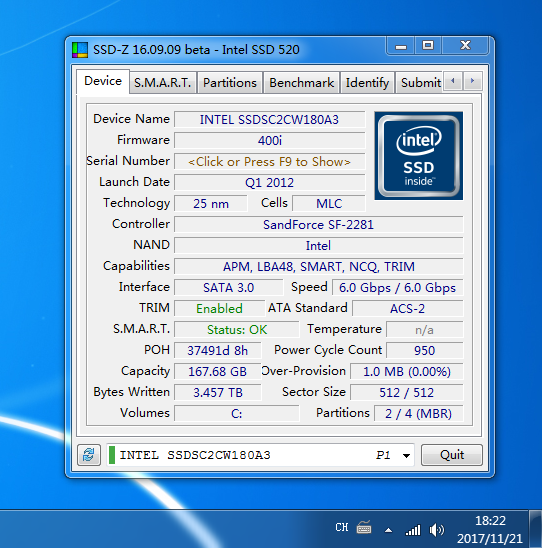The height and width of the screenshot is (548, 542).
Task: Switch to the Device tab
Action: pos(103,81)
